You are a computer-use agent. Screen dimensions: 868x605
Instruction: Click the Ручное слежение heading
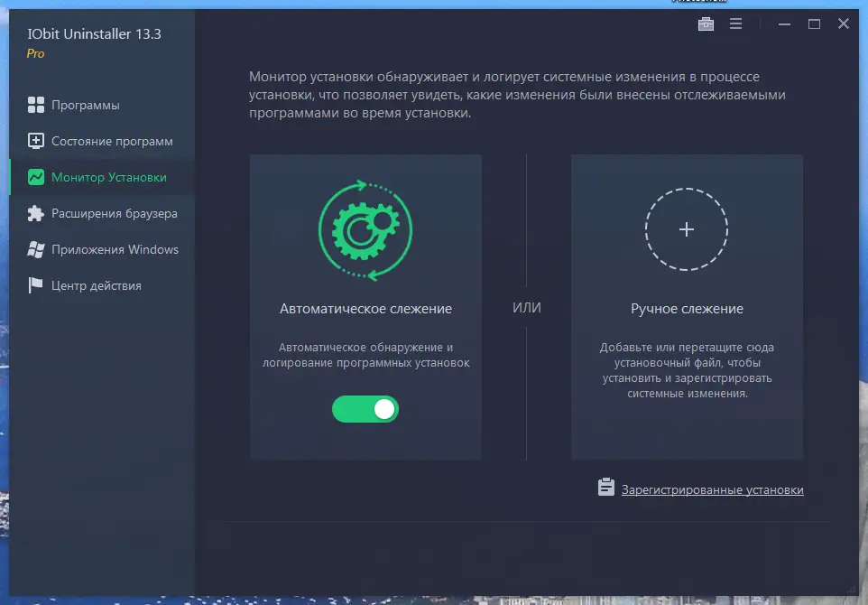coord(687,309)
